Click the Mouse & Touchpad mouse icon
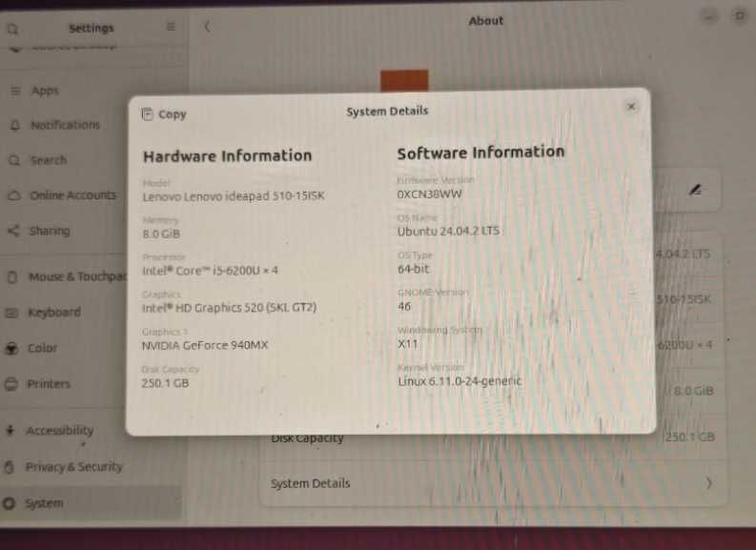This screenshot has height=550, width=756. [x=12, y=277]
